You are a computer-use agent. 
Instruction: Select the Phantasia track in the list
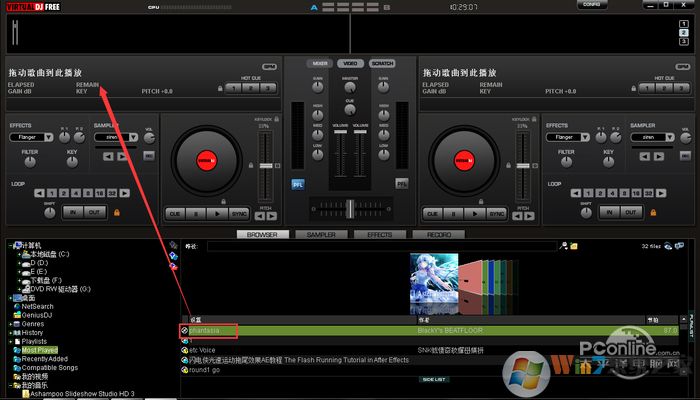tap(208, 329)
